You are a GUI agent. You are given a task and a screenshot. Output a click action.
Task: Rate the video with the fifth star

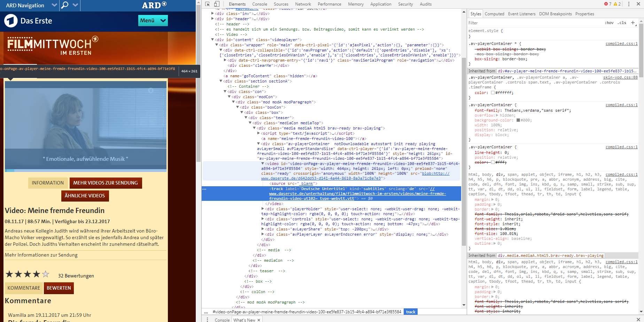pyautogui.click(x=46, y=274)
